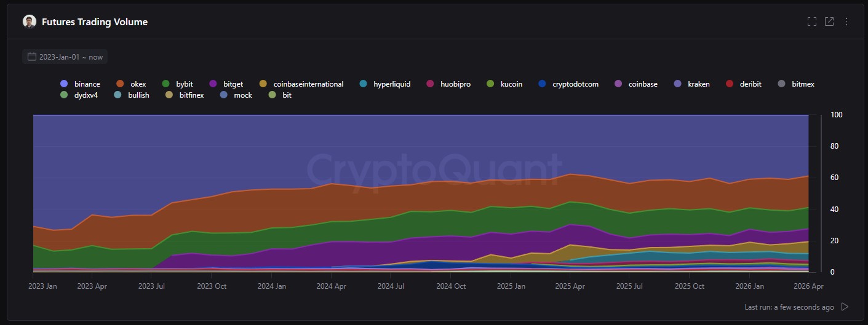
Task: Click the kucoin legend label
Action: click(x=511, y=84)
